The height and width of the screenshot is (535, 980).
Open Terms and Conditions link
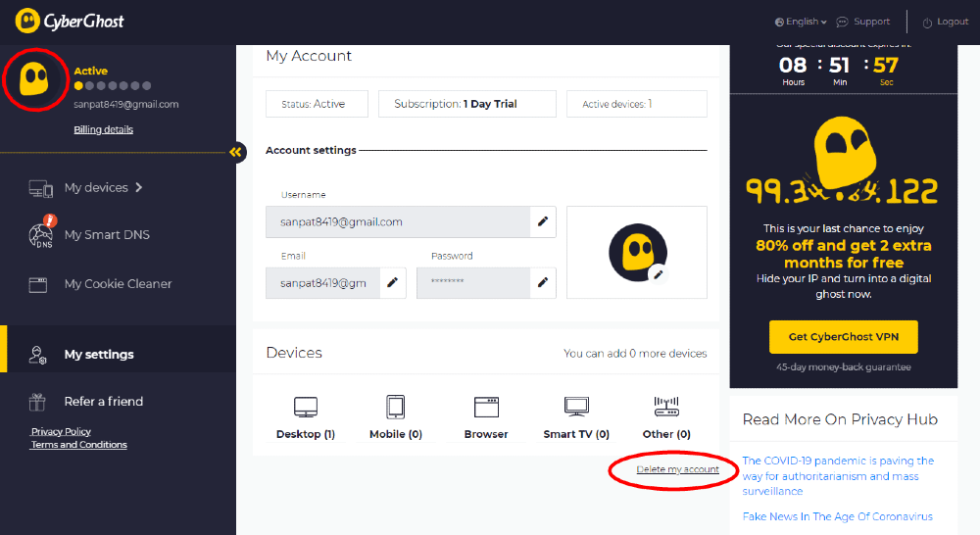pos(78,445)
